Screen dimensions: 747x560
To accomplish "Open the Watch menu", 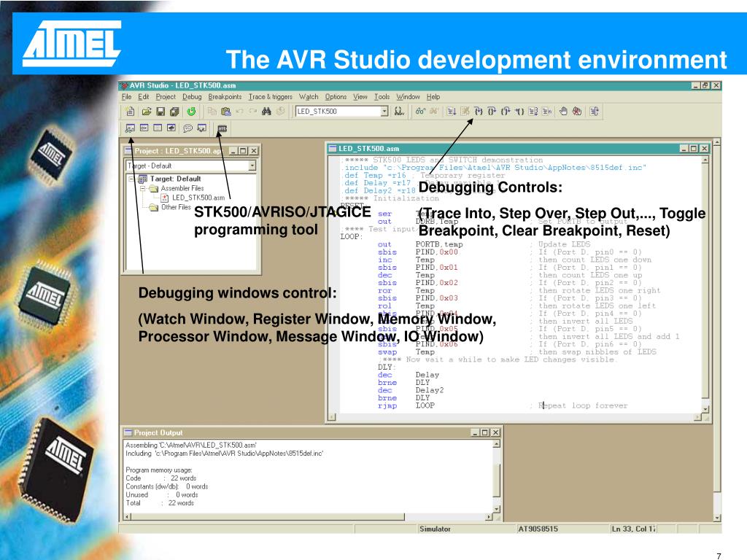I will (309, 97).
